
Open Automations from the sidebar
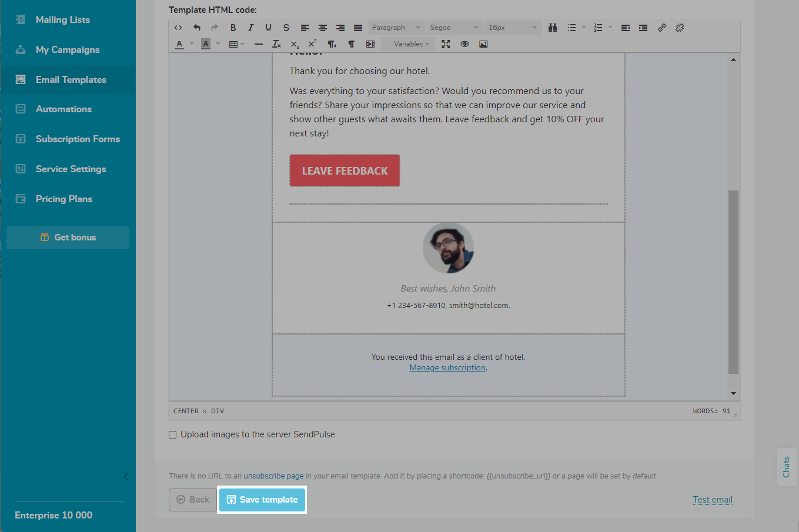coord(63,109)
